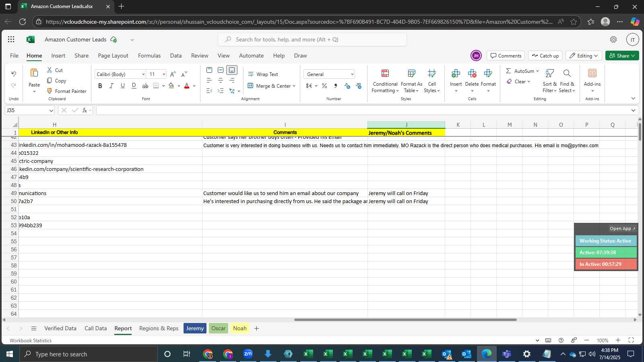Screen dimensions: 644x362
Task: Click the Delete cells icon
Action: pos(472,73)
